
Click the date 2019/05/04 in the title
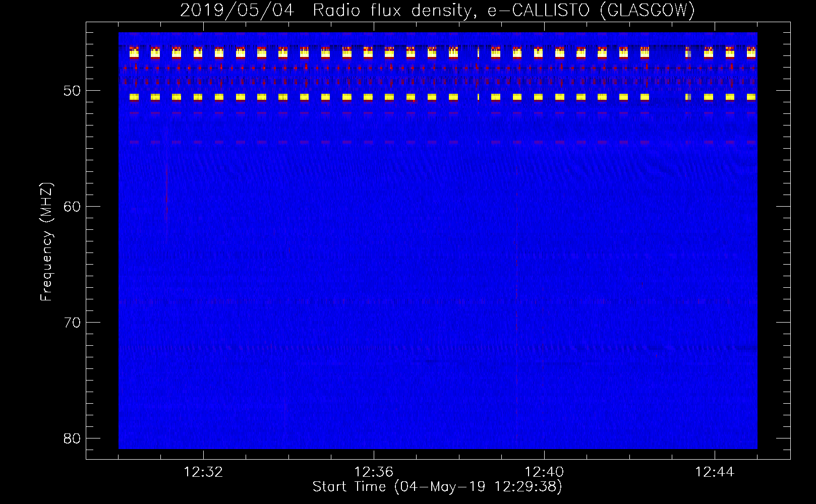click(237, 11)
